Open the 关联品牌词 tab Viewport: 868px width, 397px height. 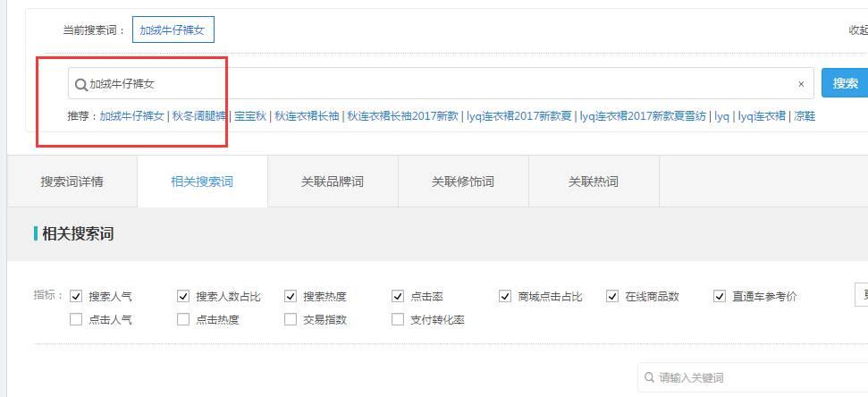click(333, 182)
